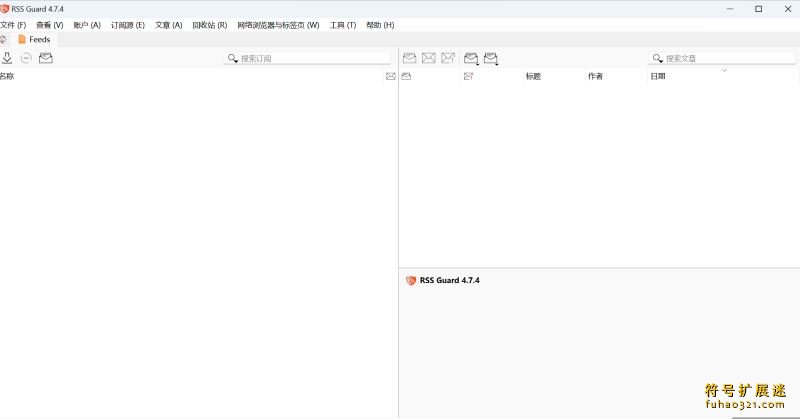Click the toggle article importance envelope icon
The width and height of the screenshot is (800, 419).
(448, 58)
